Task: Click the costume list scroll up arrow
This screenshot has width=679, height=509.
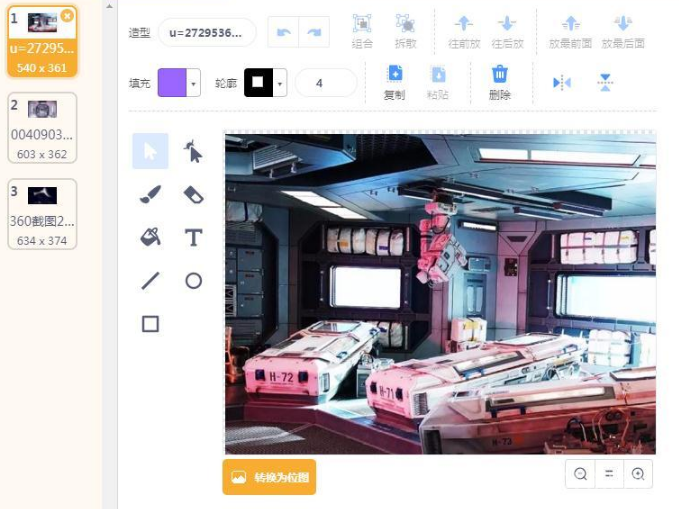Action: coord(110,6)
